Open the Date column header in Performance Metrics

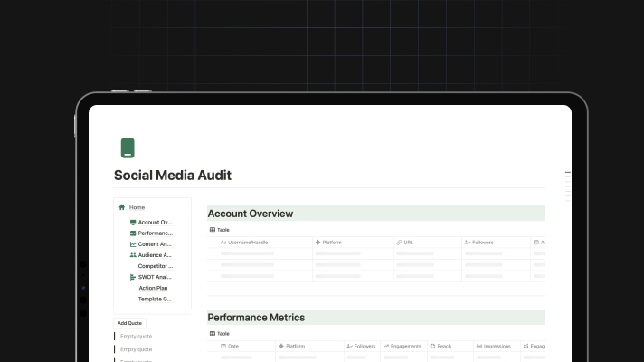(232, 346)
